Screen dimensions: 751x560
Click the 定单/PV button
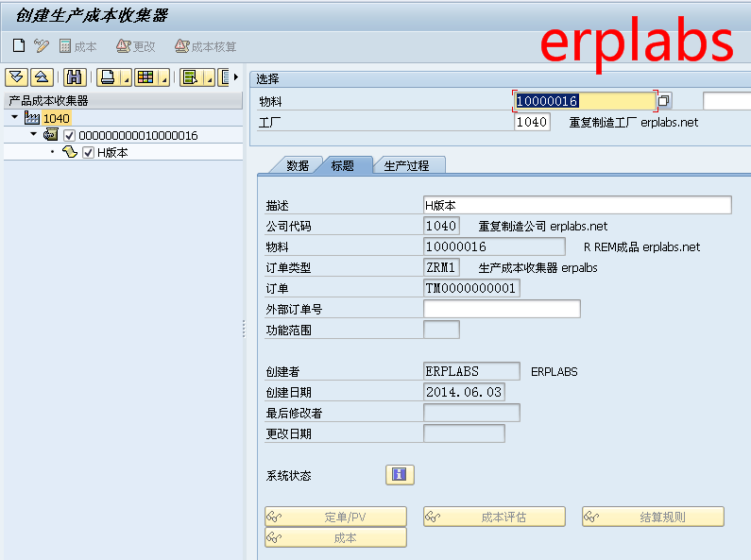point(335,517)
